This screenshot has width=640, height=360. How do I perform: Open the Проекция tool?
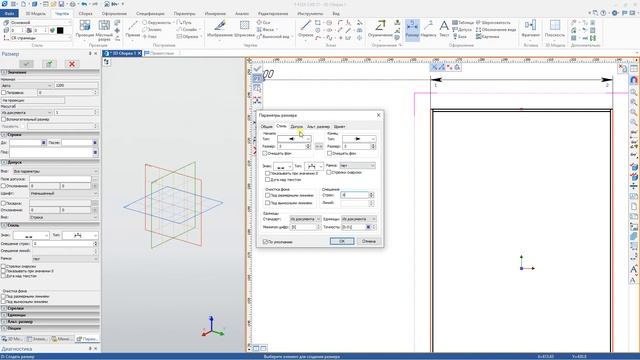coord(85,29)
